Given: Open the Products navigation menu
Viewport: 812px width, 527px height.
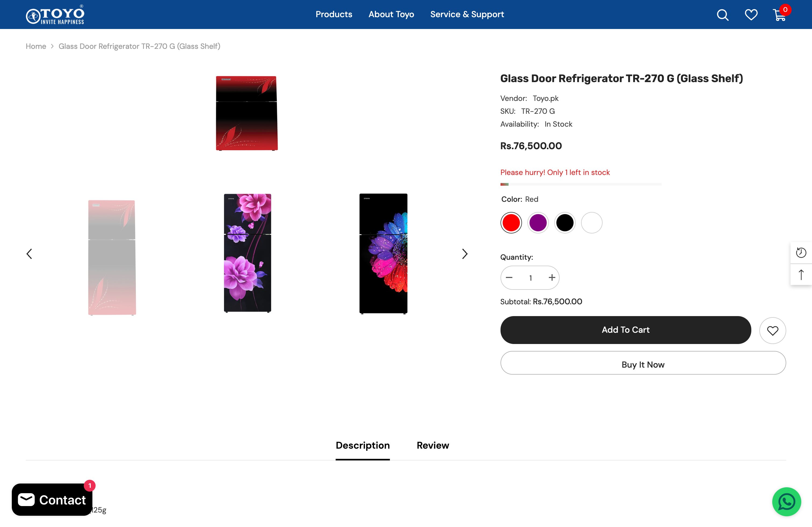Looking at the screenshot, I should click(334, 14).
